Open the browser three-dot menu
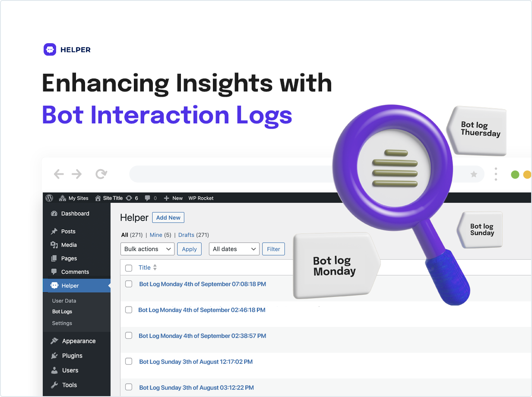Viewport: 532px width, 397px height. click(x=496, y=174)
